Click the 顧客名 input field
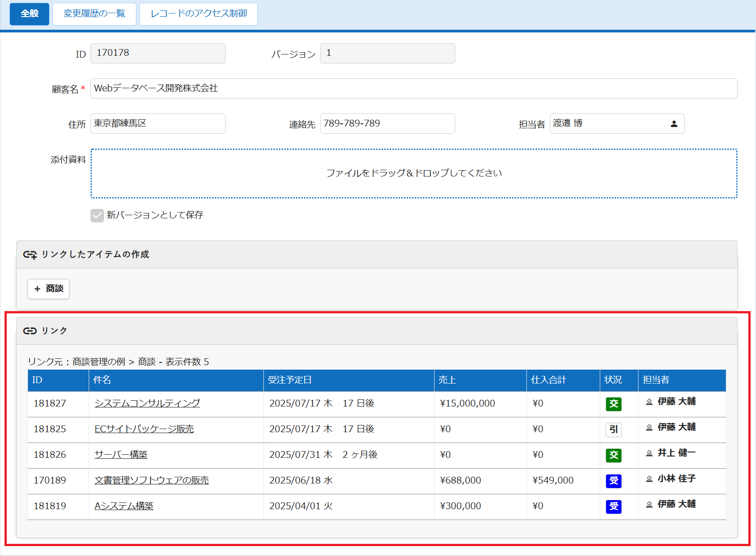 (414, 89)
